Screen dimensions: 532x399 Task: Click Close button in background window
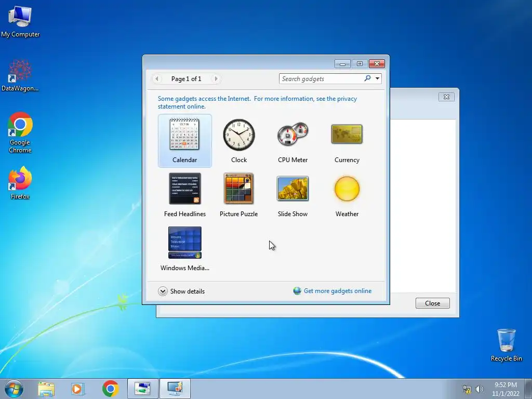pyautogui.click(x=433, y=303)
